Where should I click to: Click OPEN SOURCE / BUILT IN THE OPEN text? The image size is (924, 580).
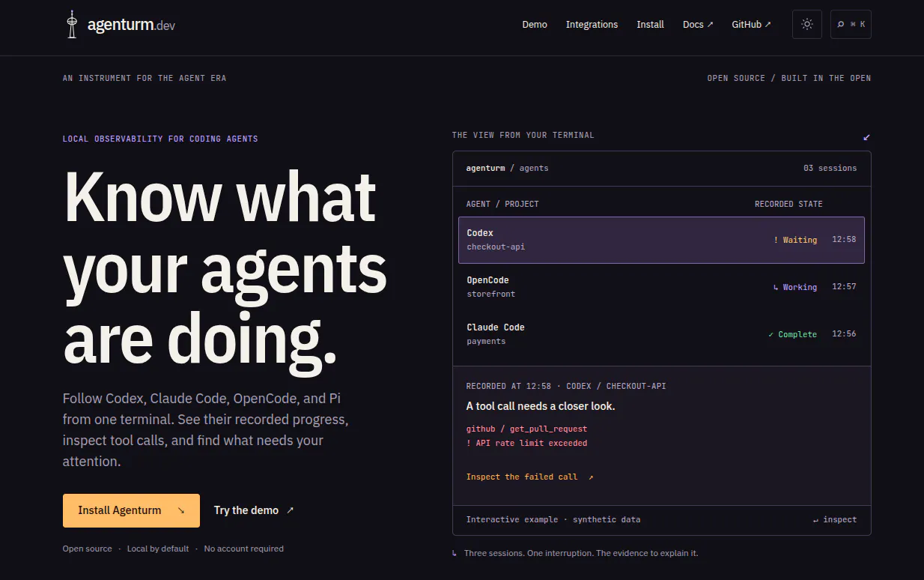pos(789,78)
